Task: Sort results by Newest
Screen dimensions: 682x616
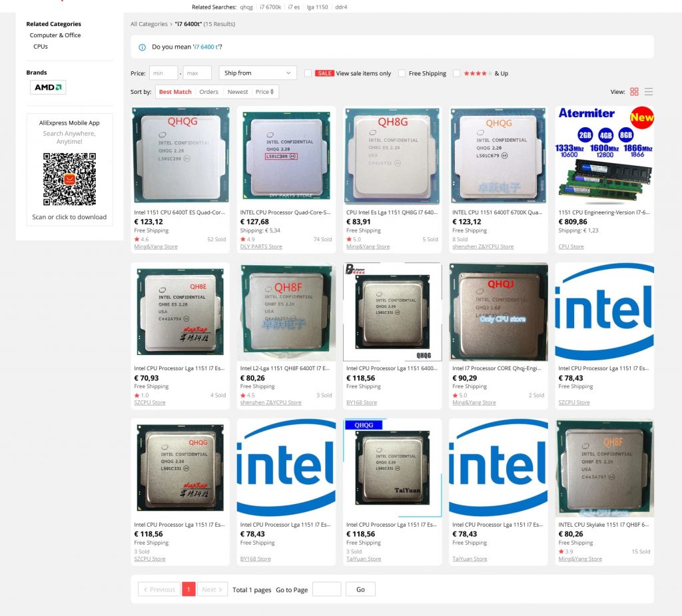Action: click(x=238, y=92)
